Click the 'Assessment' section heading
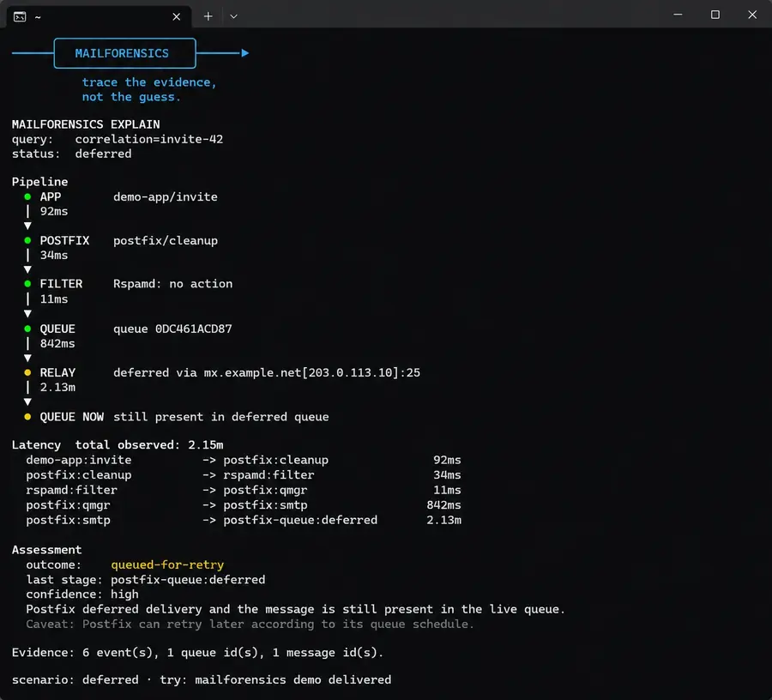This screenshot has height=700, width=772. 47,550
